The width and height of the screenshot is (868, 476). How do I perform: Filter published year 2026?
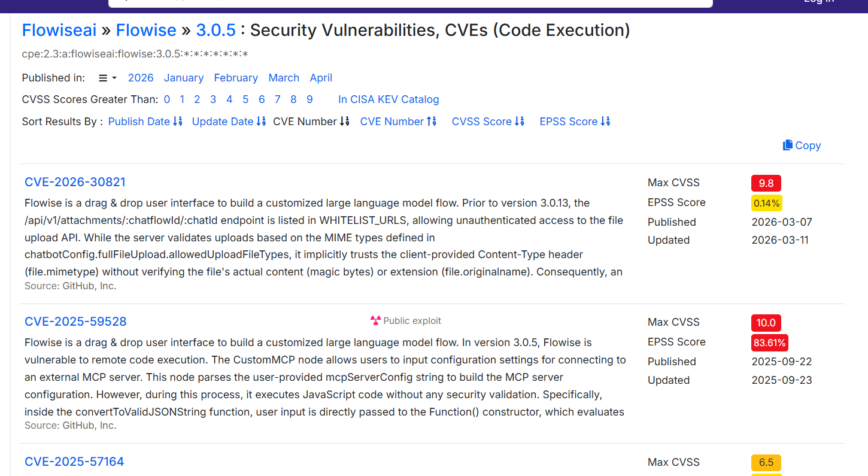(141, 78)
